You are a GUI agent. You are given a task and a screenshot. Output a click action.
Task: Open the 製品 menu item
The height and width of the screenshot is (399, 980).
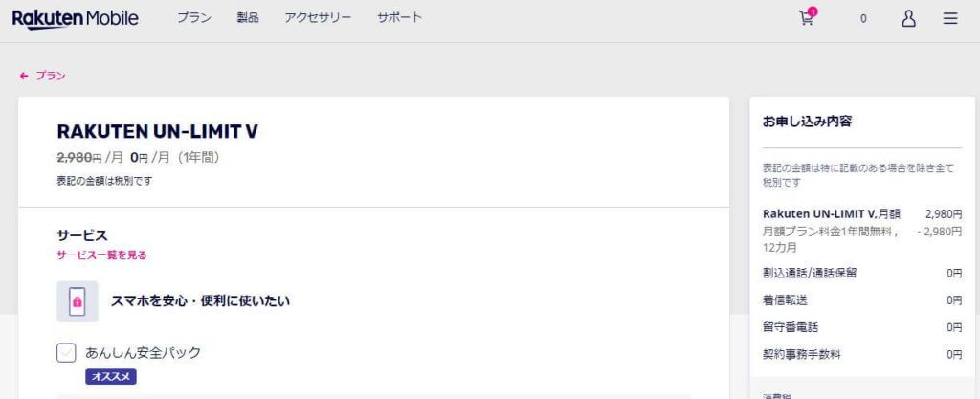click(x=248, y=18)
